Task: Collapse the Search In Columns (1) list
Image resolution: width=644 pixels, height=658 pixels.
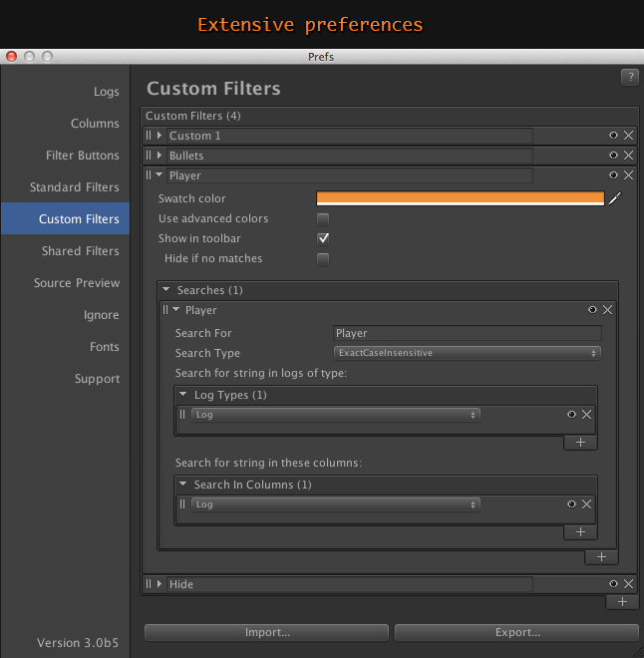Action: (182, 484)
